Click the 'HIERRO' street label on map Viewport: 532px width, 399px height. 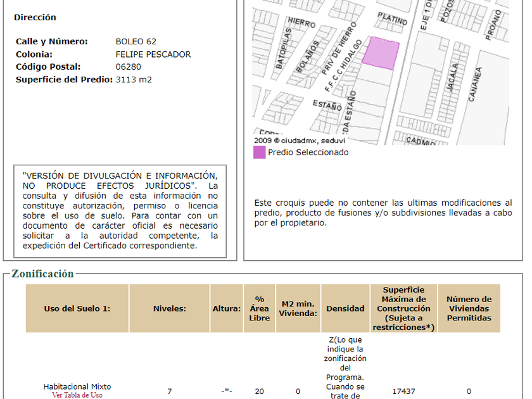click(x=301, y=22)
